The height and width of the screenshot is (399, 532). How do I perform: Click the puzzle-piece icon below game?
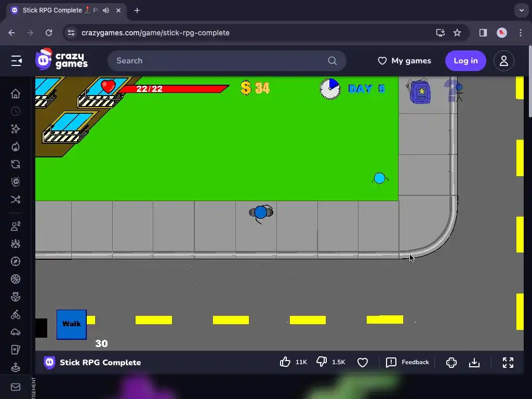451,362
